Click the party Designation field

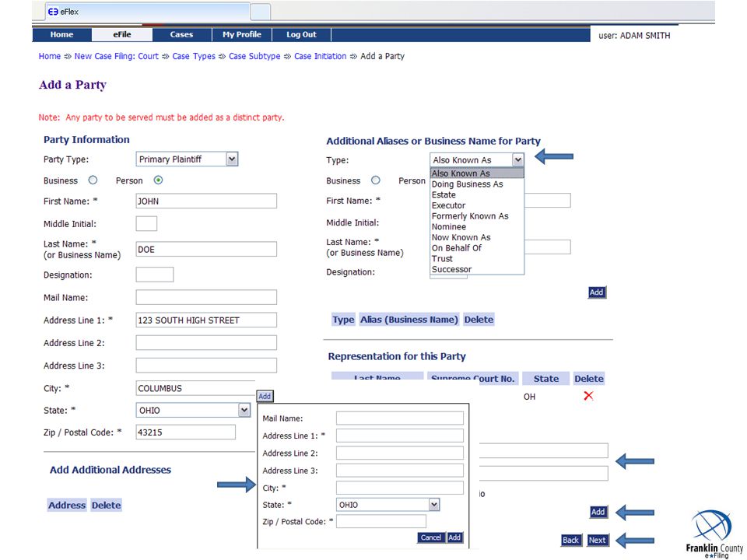pyautogui.click(x=155, y=275)
